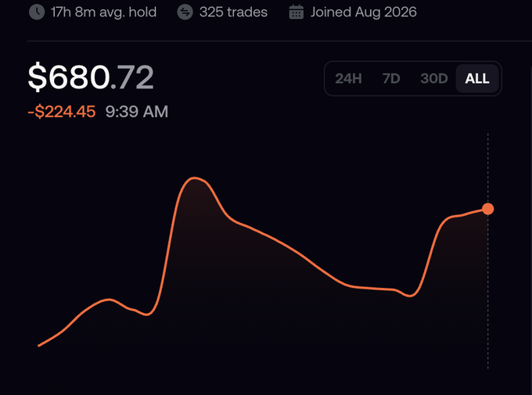Click the "325 trades" text

(233, 13)
